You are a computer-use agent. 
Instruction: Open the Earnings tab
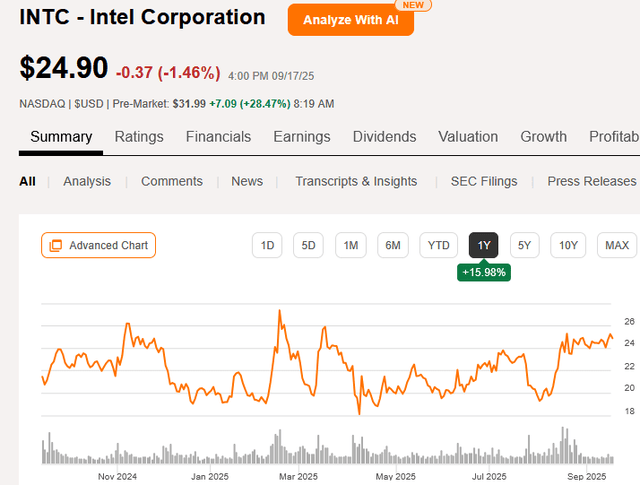click(x=302, y=137)
